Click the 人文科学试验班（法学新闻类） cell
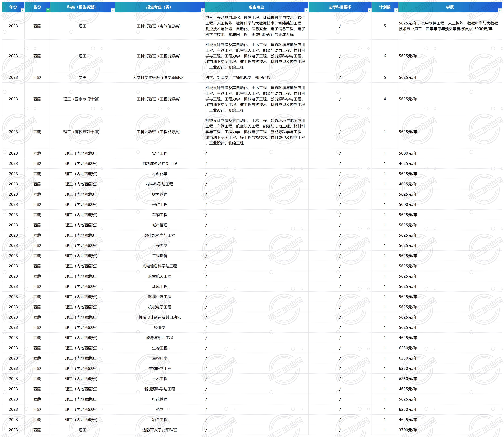Viewport: 504px width, 437px height. tap(160, 77)
